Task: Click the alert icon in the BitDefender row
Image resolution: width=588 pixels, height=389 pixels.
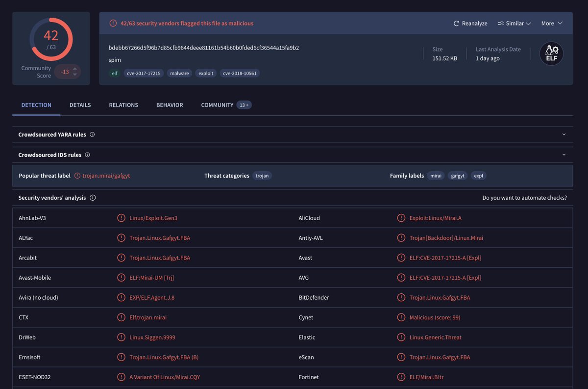Action: [x=401, y=297]
